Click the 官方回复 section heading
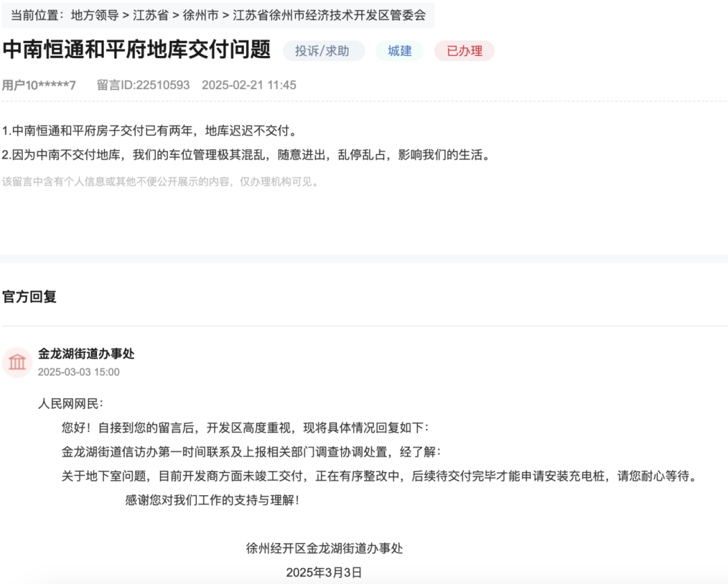 29,297
